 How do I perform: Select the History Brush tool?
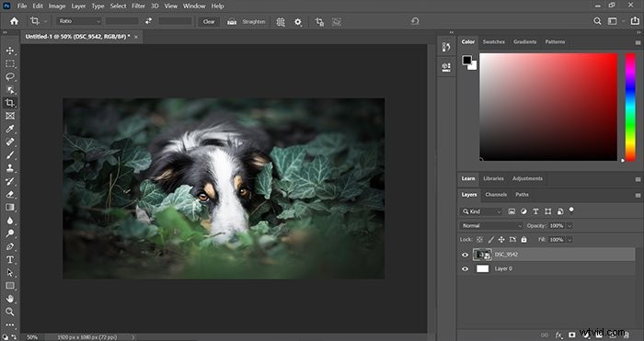coord(10,181)
